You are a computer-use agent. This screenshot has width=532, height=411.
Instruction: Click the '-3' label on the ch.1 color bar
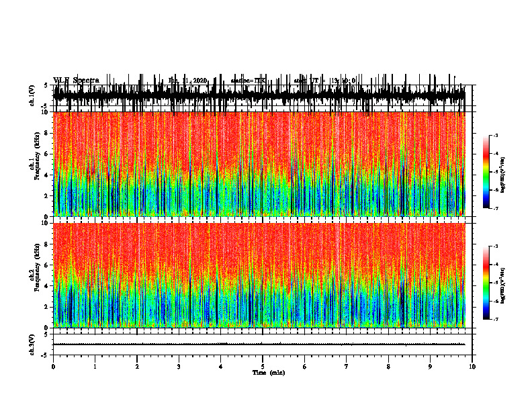coord(496,136)
